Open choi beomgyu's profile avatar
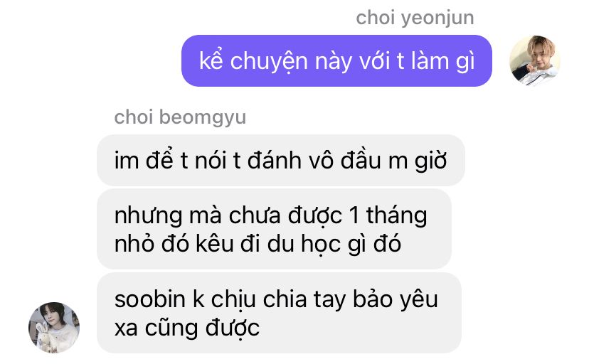 coord(54,327)
